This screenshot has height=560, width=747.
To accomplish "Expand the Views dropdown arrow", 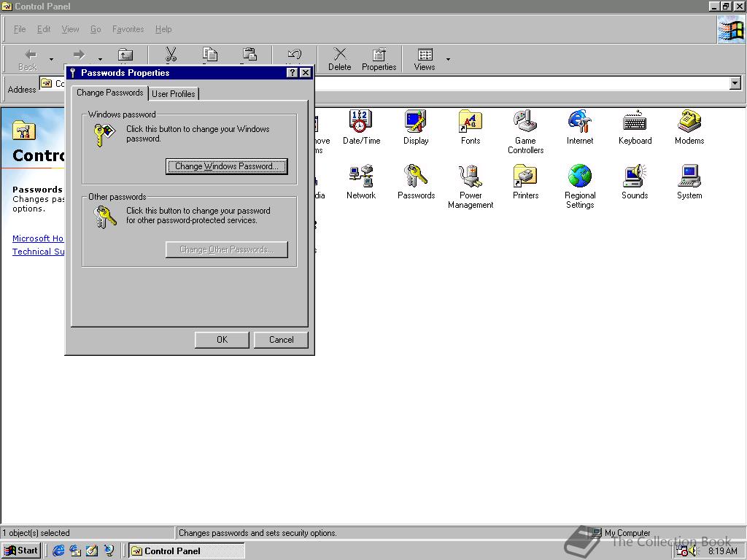I will (x=448, y=60).
